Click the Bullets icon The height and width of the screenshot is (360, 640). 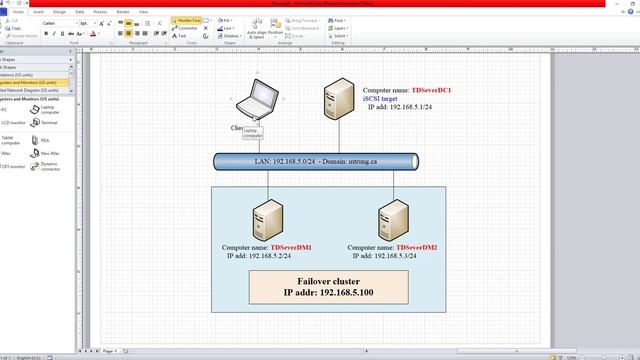(x=147, y=23)
